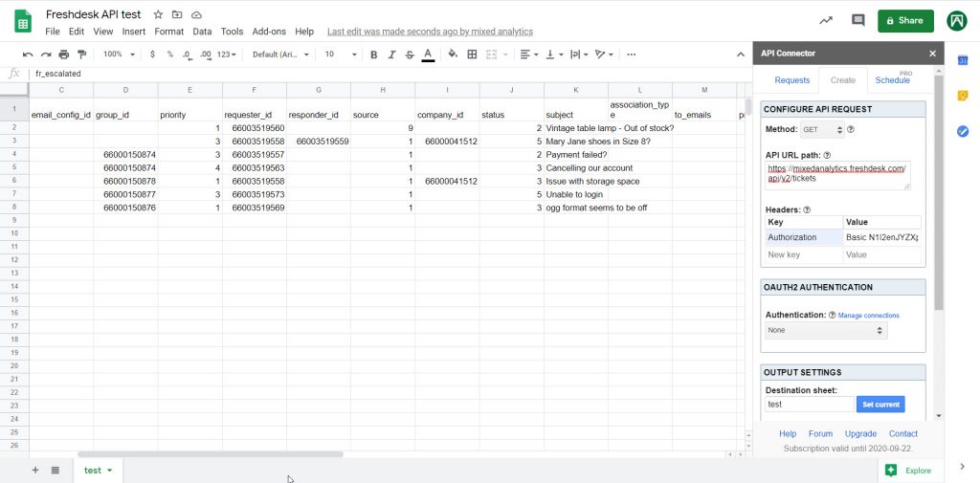Open Google Tasks side panel icon
This screenshot has width=980, height=483.
click(963, 131)
